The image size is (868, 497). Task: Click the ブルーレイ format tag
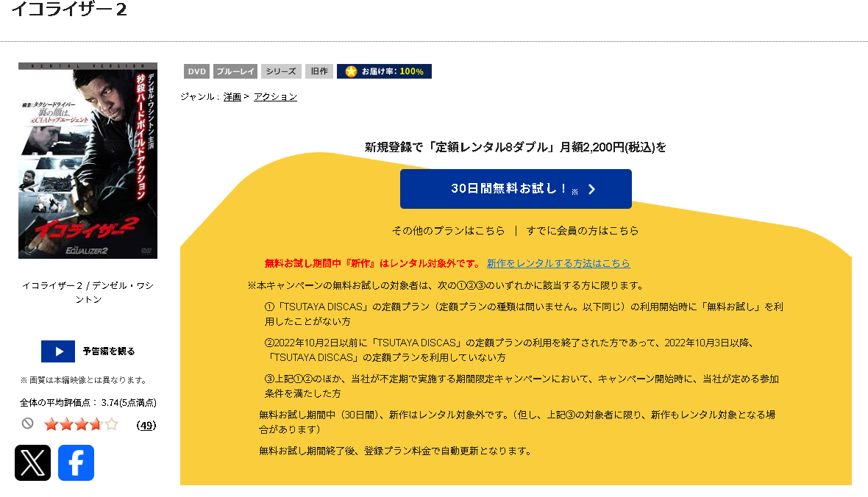[x=235, y=71]
